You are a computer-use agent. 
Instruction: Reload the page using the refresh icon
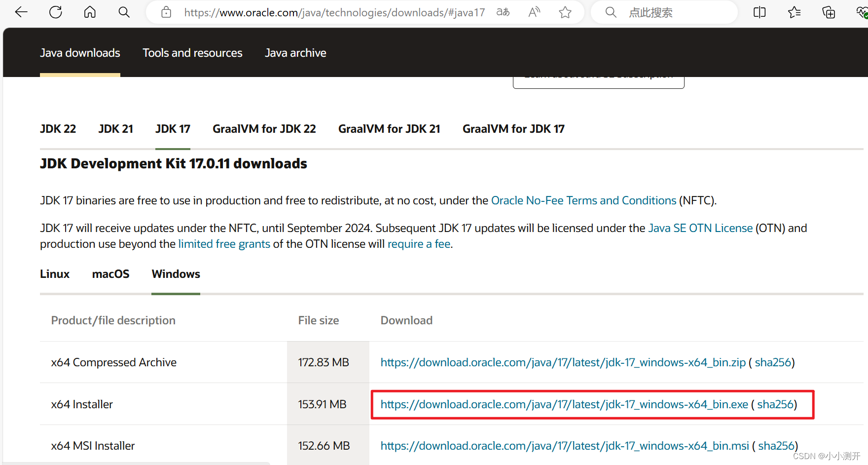pyautogui.click(x=56, y=12)
